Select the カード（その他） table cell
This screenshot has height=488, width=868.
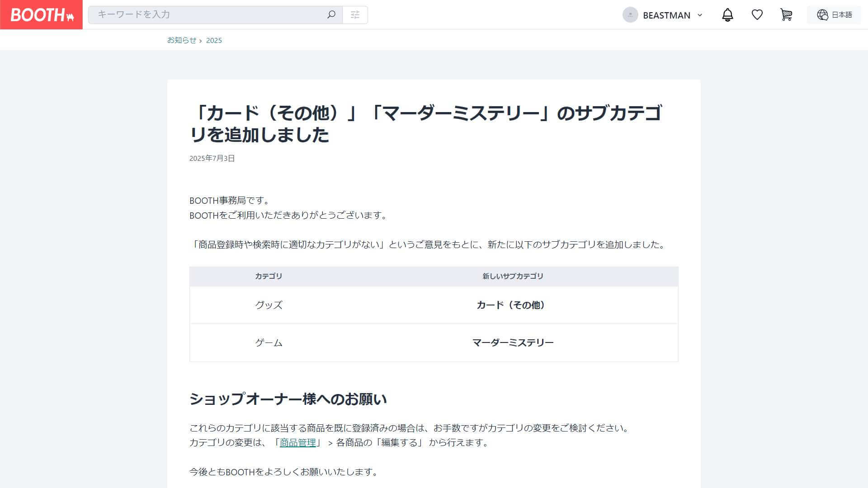[513, 305]
